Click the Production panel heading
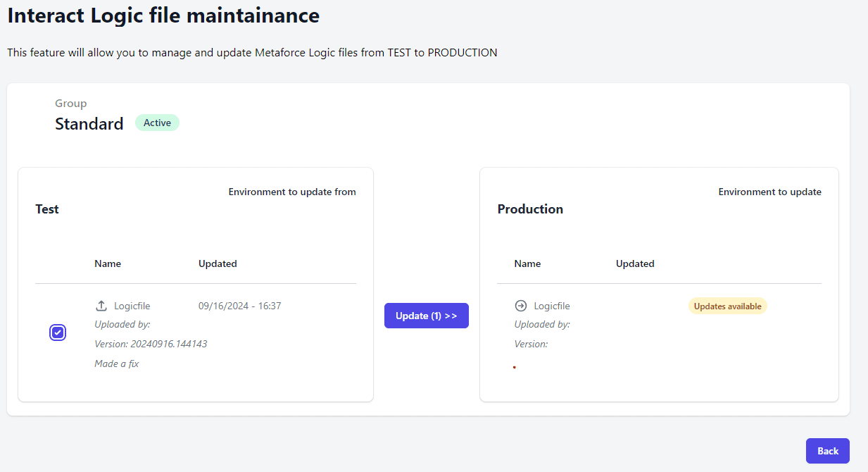868x472 pixels. click(x=530, y=209)
